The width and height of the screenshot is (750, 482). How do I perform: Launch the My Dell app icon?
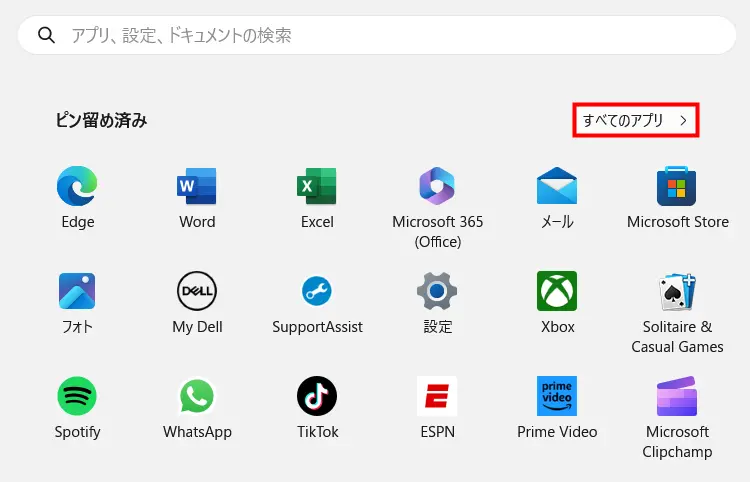[x=197, y=291]
